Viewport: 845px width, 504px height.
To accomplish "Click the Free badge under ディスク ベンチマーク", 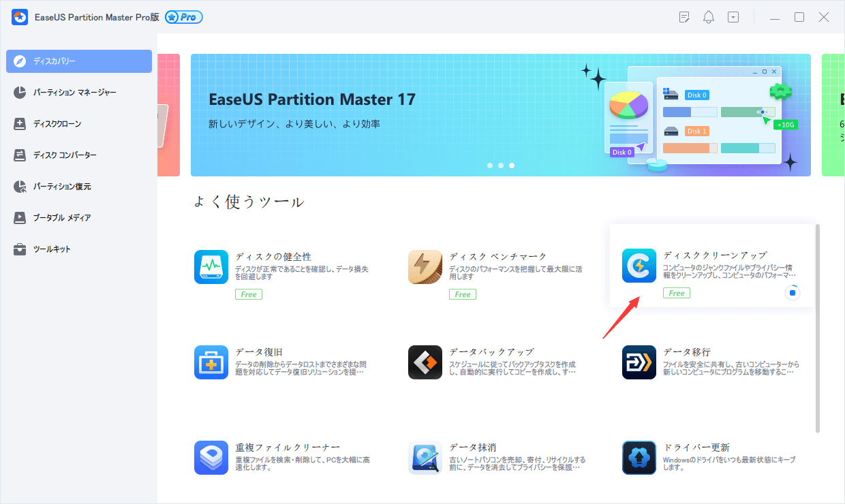I will [x=463, y=294].
